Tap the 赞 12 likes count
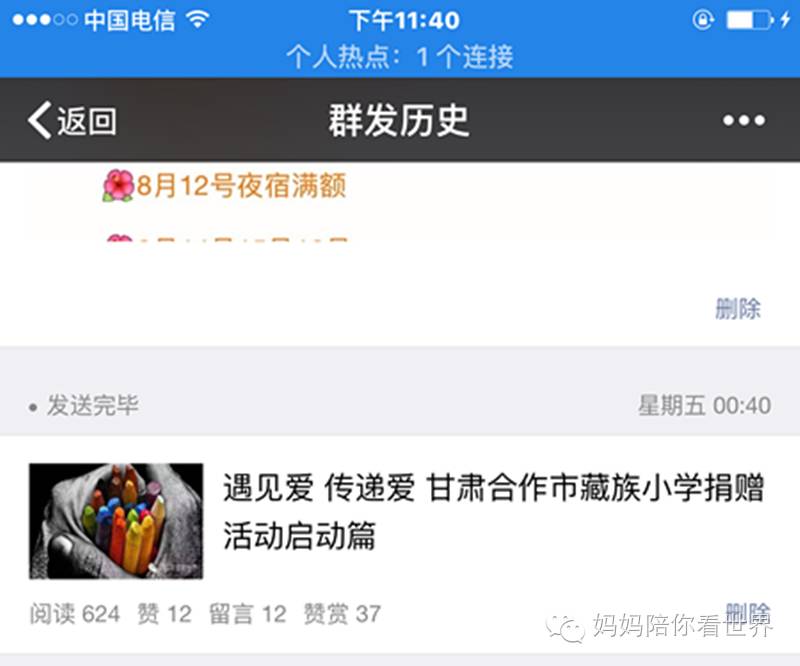The height and width of the screenshot is (666, 800). pyautogui.click(x=165, y=614)
